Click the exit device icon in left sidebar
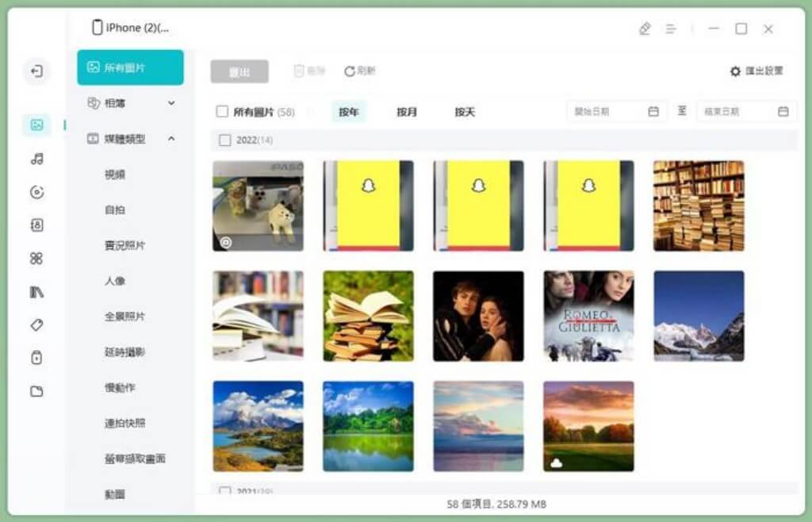The width and height of the screenshot is (812, 522). [36, 71]
